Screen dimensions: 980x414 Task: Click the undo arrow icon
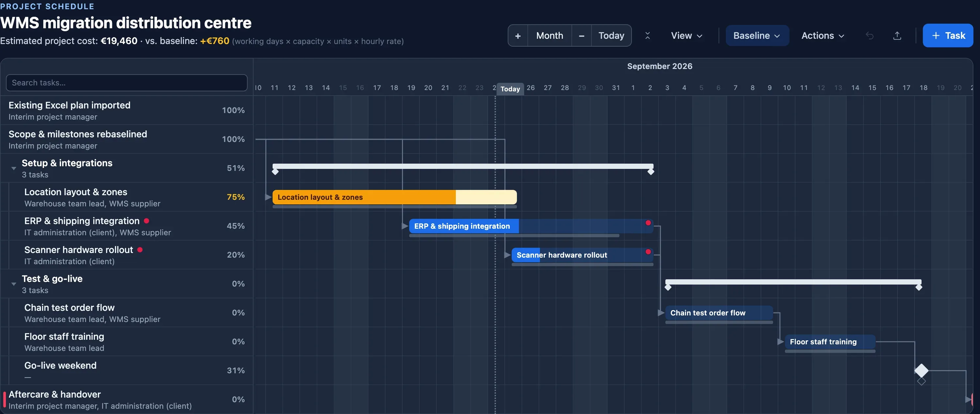click(x=870, y=36)
